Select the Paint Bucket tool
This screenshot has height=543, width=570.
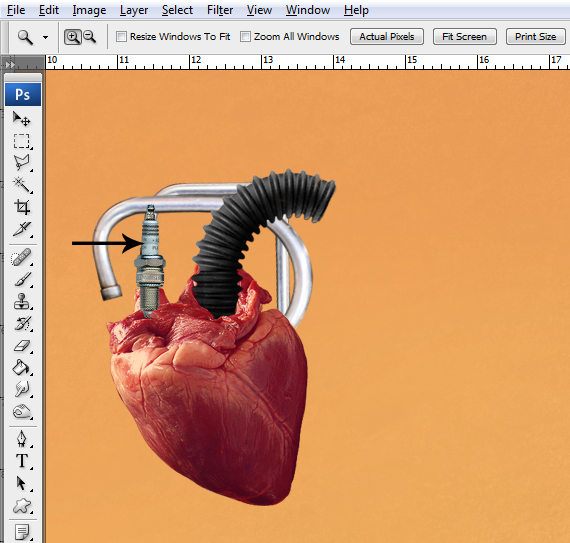pos(22,367)
